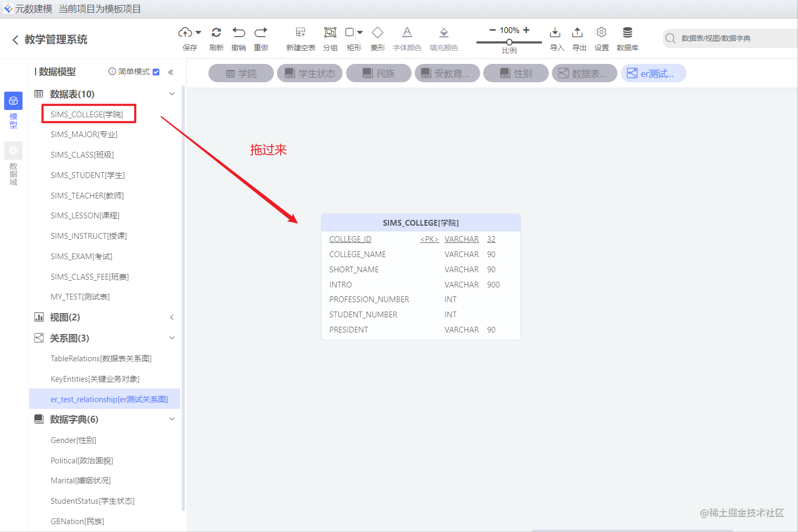Decrease zoom with minus button
This screenshot has height=532, width=798.
pyautogui.click(x=493, y=30)
